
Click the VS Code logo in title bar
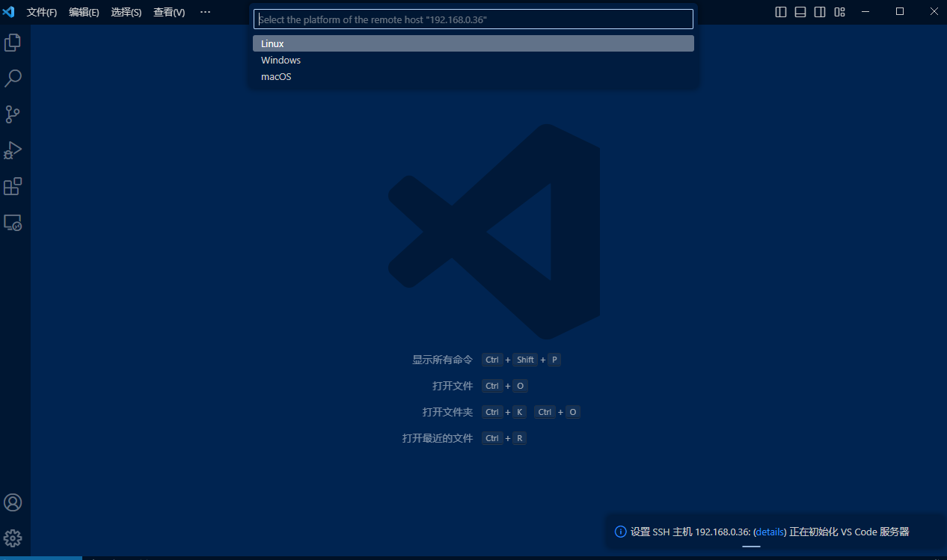click(x=9, y=12)
